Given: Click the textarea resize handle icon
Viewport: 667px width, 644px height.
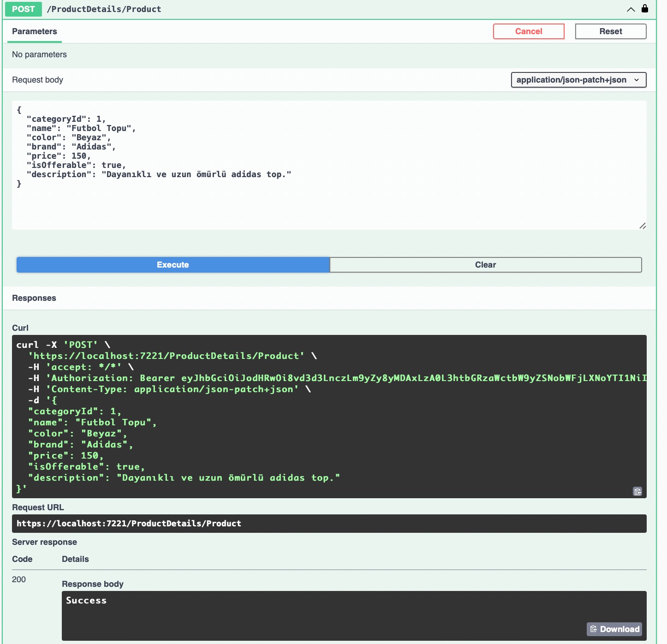Looking at the screenshot, I should 643,226.
